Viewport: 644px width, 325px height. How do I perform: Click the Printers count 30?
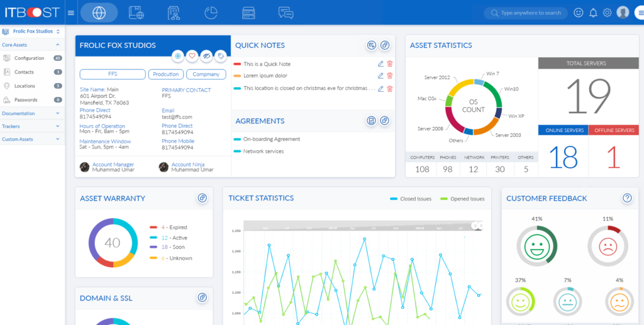click(x=500, y=169)
